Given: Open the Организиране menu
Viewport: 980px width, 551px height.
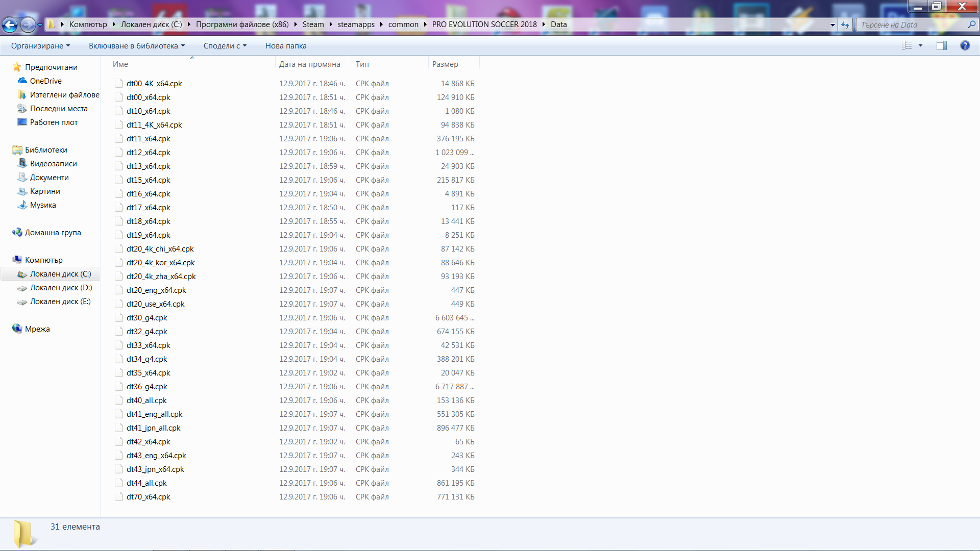Looking at the screenshot, I should coord(40,46).
